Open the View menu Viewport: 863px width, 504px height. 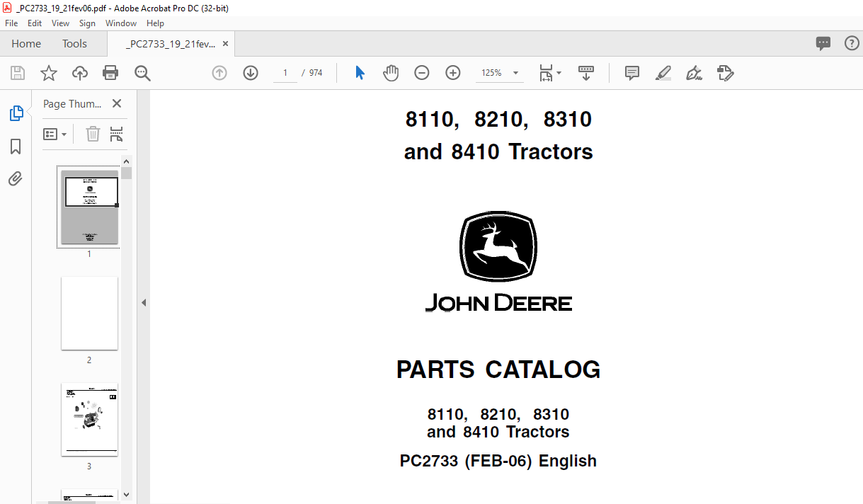coord(60,23)
